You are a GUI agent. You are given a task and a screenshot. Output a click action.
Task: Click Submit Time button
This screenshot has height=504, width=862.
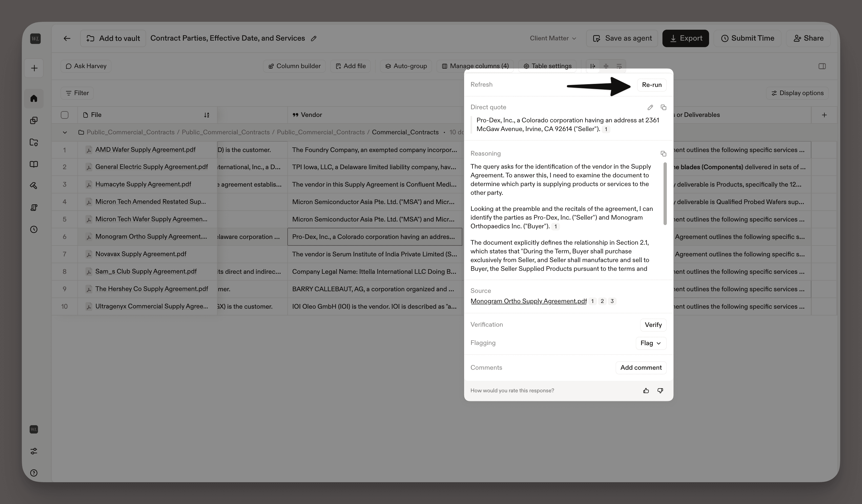point(747,38)
